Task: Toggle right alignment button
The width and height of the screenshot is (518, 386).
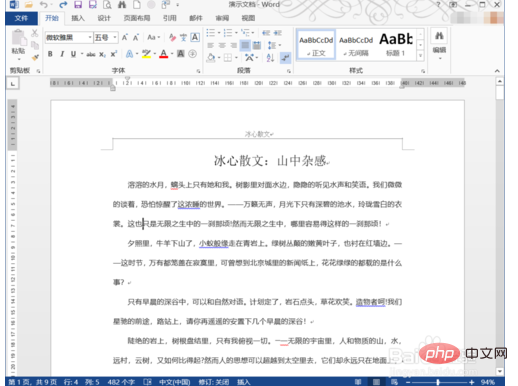Action: (x=234, y=45)
